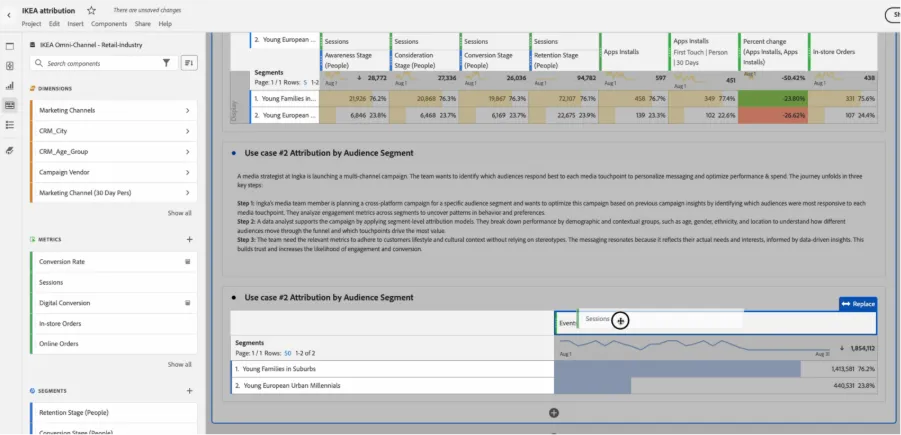
Task: Expand the CRM_City dimension chevron
Action: point(187,131)
